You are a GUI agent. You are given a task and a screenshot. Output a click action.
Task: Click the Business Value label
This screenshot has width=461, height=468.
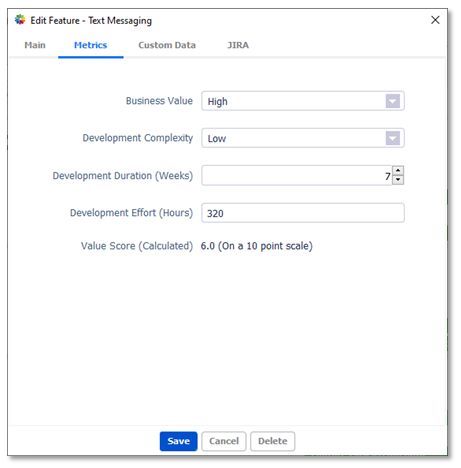pos(159,101)
